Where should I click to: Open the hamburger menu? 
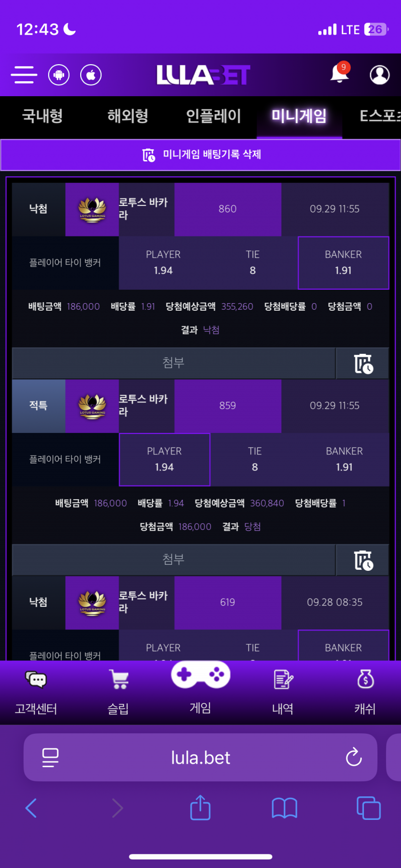[x=24, y=75]
